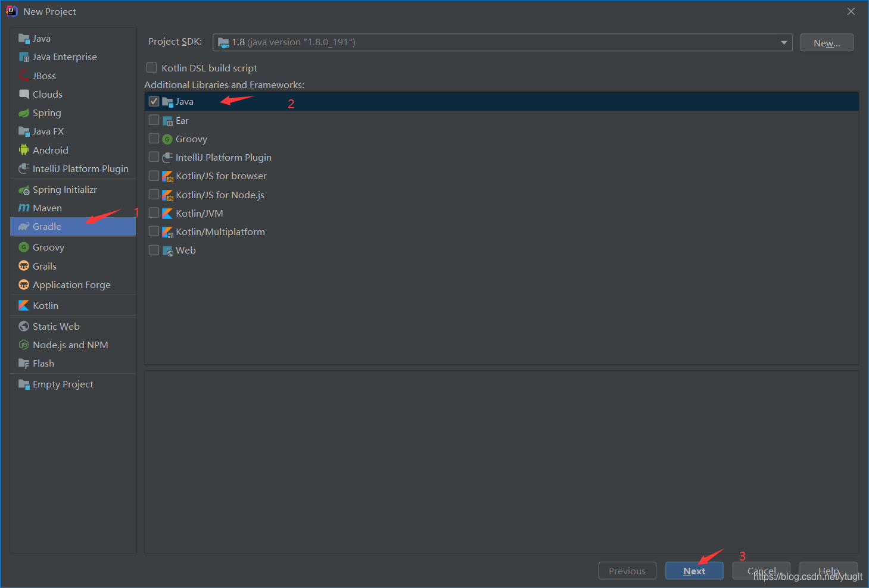The width and height of the screenshot is (869, 588).
Task: Select Node.js and NPM project type
Action: (x=73, y=345)
